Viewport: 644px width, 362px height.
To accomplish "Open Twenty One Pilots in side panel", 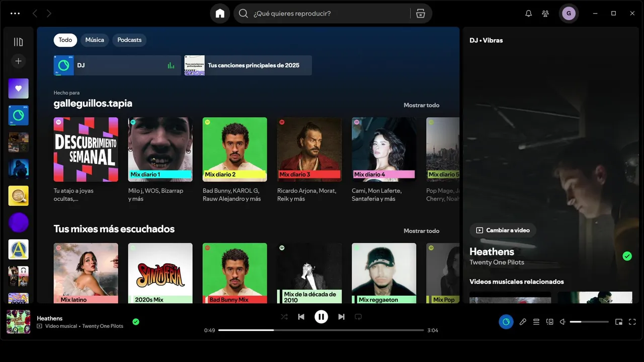I will click(x=497, y=262).
